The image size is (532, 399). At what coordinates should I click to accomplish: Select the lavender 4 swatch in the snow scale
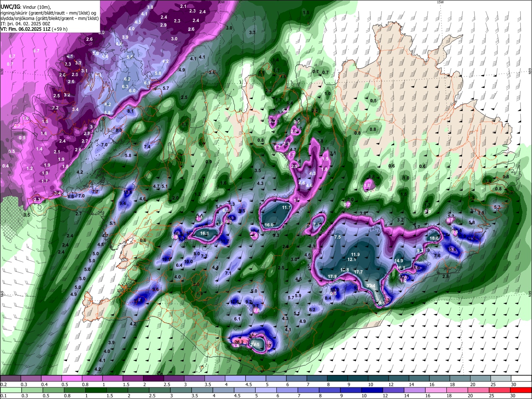(235, 378)
